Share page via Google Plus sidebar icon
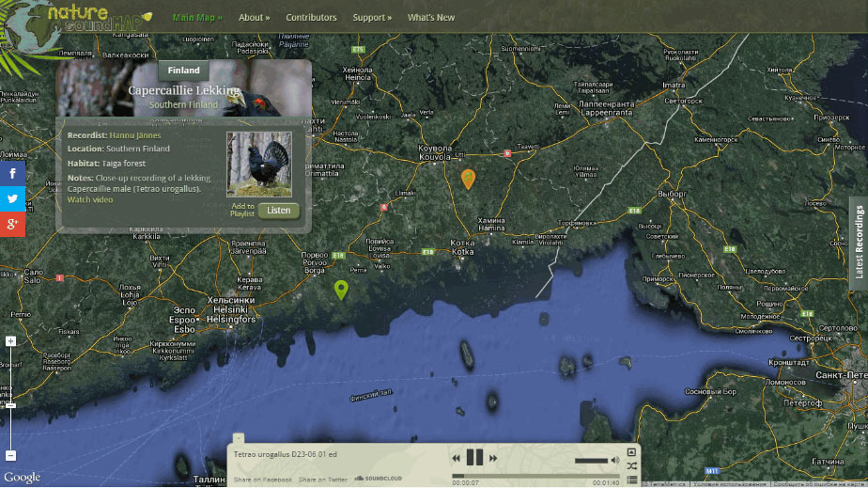868x488 pixels. click(12, 225)
